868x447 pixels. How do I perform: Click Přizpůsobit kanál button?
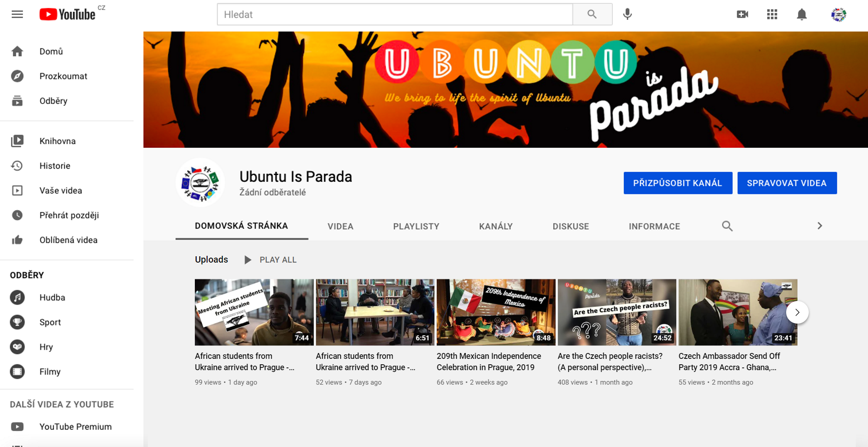pos(678,183)
